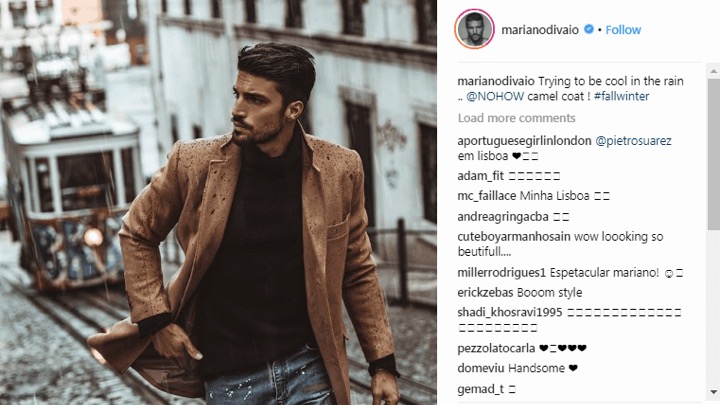Open cuteboyarmanhosain commenter profile
This screenshot has width=720, height=405.
[x=514, y=236]
